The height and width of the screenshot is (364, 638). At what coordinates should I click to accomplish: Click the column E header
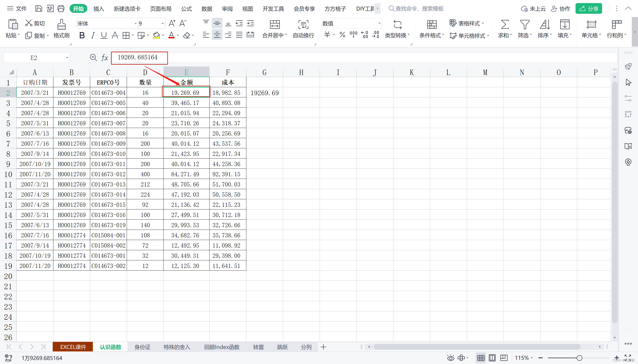pyautogui.click(x=187, y=72)
